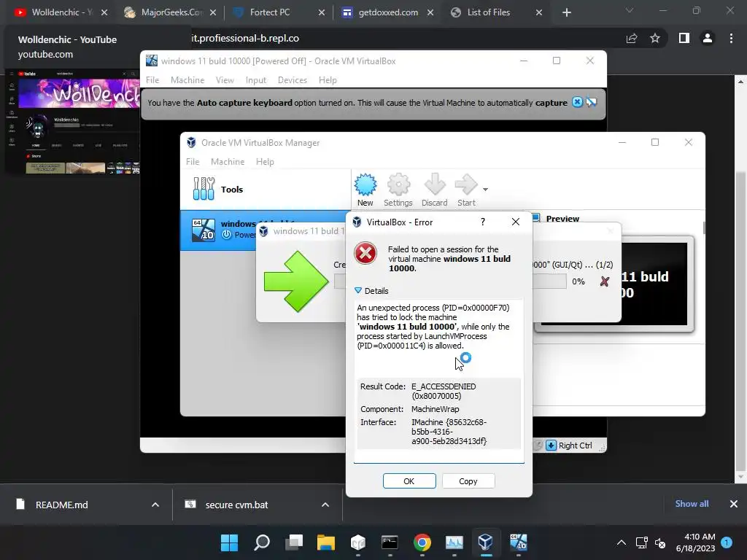Open the Chrome profile icon

tap(708, 38)
